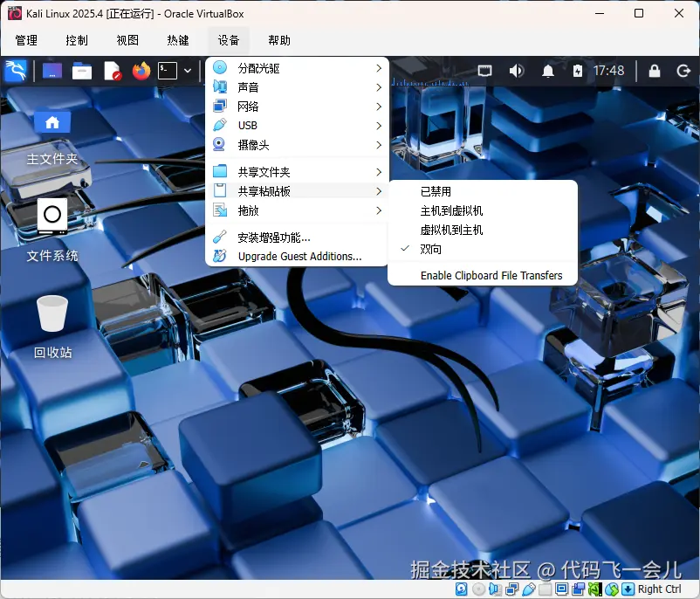The image size is (700, 599).
Task: Maximize the VirtualBox window
Action: [639, 13]
